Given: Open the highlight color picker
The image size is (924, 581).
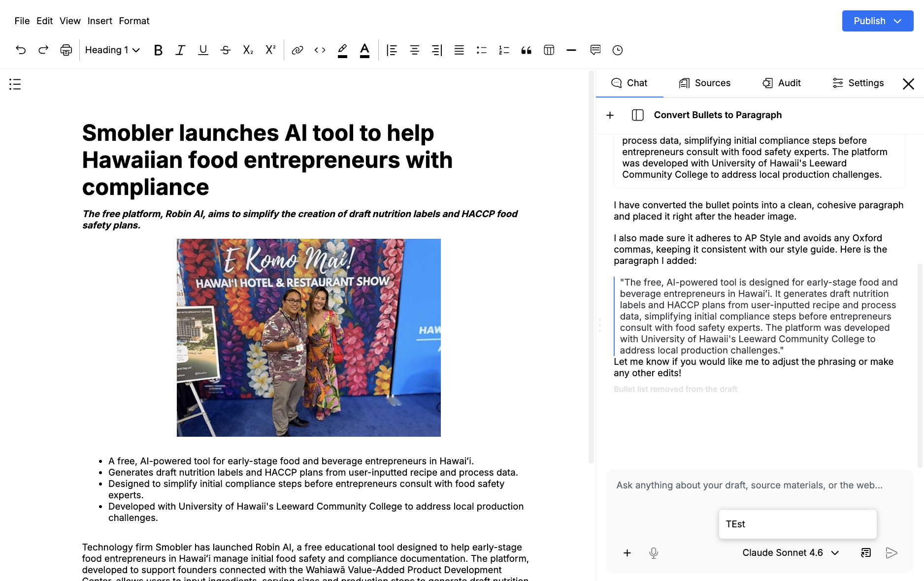Looking at the screenshot, I should [x=342, y=50].
